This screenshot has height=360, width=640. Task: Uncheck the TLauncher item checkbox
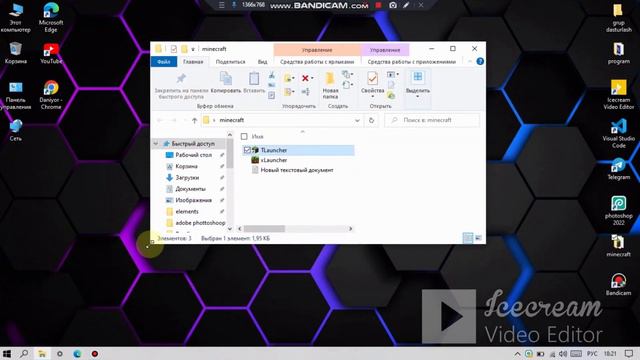(x=247, y=150)
